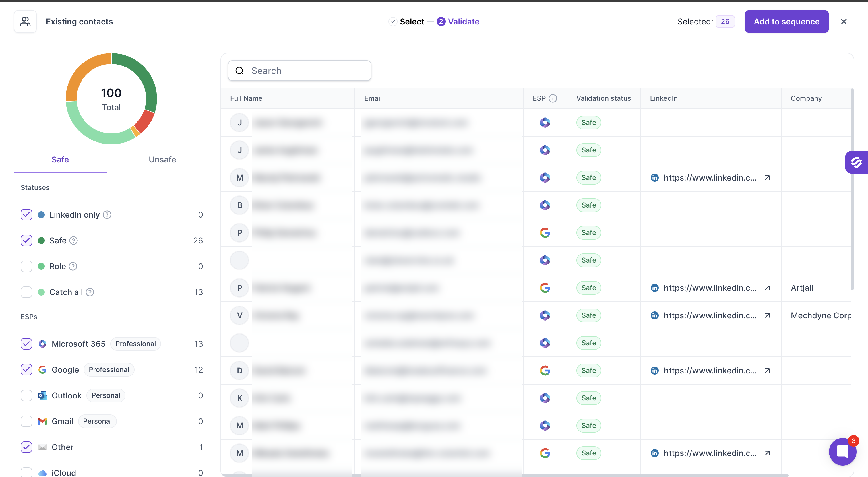Click the Catch all help icon

pyautogui.click(x=90, y=292)
